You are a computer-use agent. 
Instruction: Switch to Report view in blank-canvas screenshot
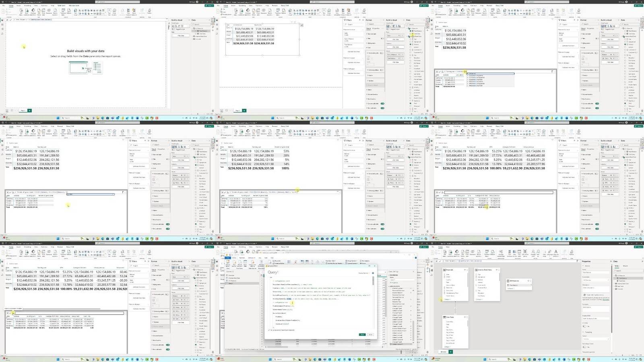pyautogui.click(x=2, y=20)
